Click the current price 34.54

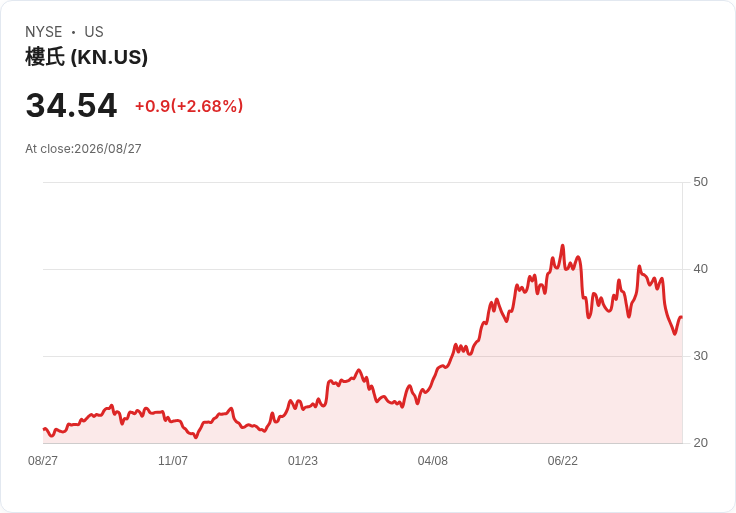[71, 106]
